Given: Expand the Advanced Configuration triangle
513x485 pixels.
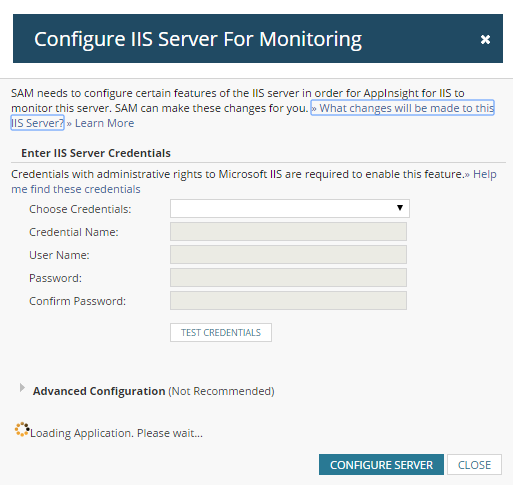Looking at the screenshot, I should 22,388.
